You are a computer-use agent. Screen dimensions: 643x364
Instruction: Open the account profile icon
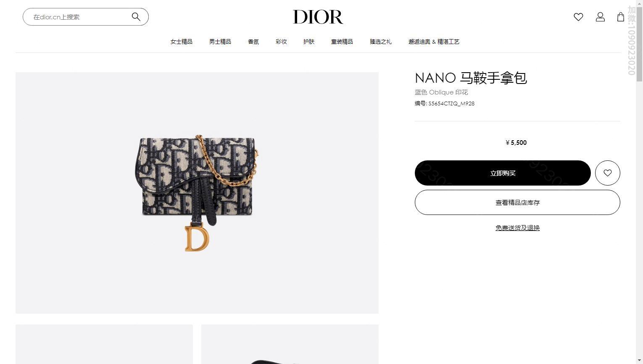600,17
